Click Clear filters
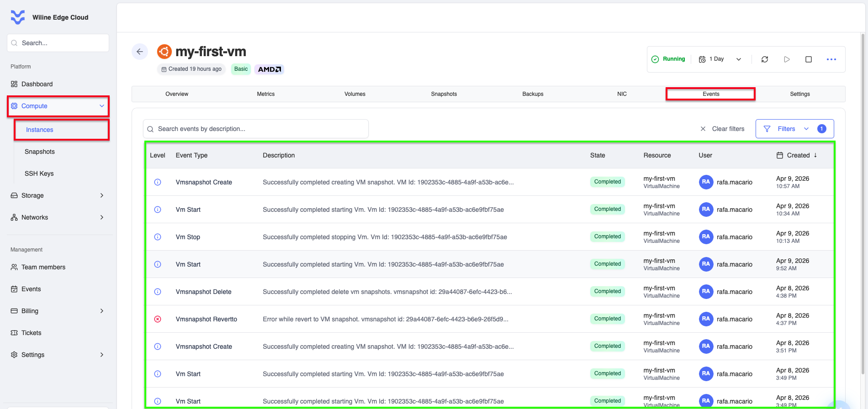Image resolution: width=868 pixels, height=409 pixels. [722, 129]
